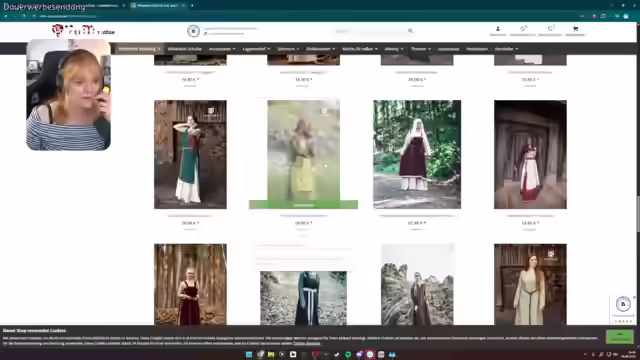Click the product title under burgundy dress
The height and width of the screenshot is (360, 640).
click(x=417, y=216)
